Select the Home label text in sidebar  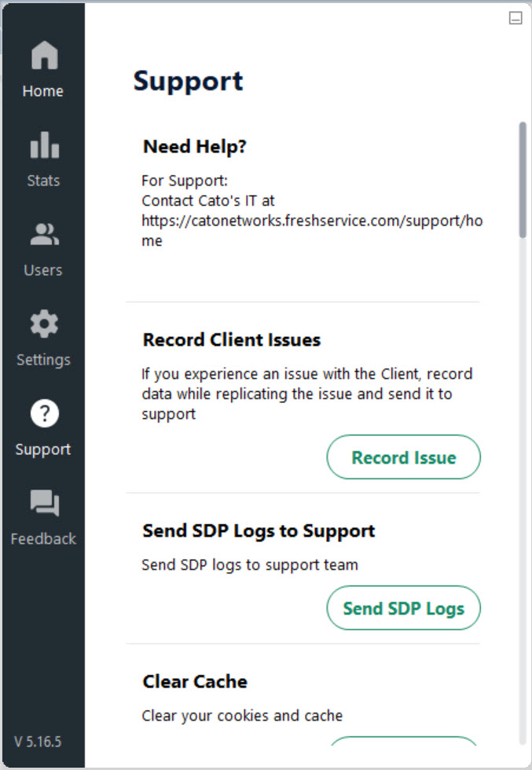tap(42, 90)
